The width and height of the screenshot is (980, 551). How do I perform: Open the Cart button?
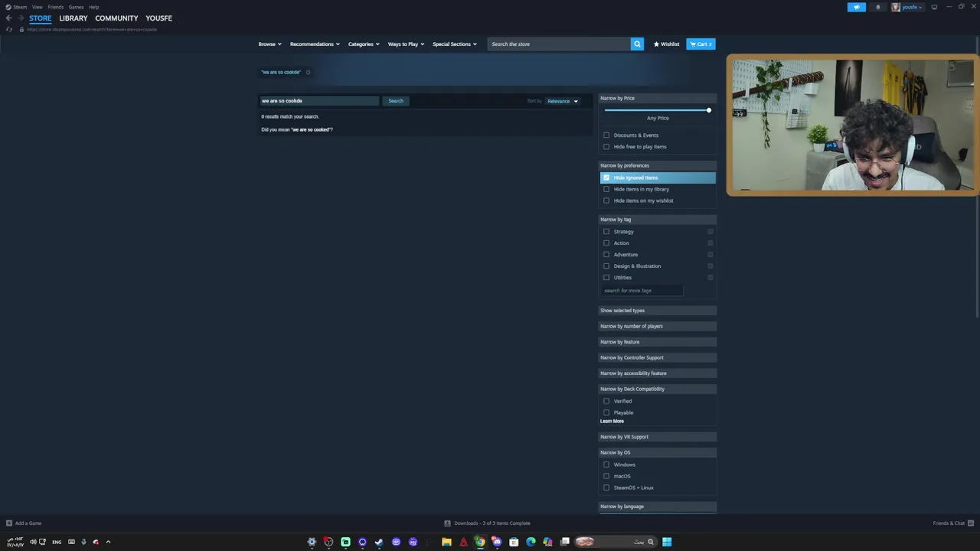701,44
